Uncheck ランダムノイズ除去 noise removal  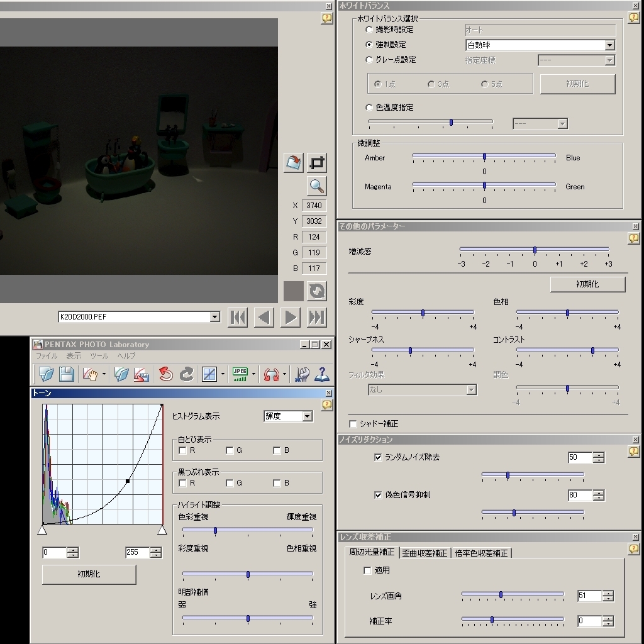click(378, 457)
